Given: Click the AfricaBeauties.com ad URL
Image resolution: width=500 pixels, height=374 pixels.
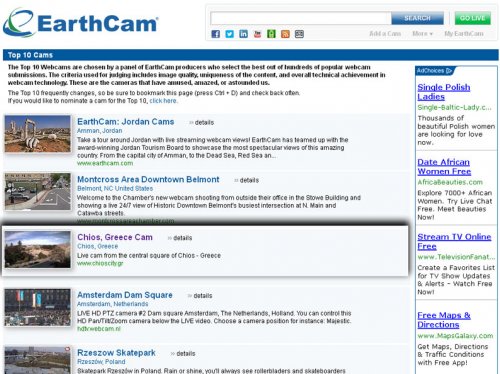Looking at the screenshot, I should [x=450, y=182].
